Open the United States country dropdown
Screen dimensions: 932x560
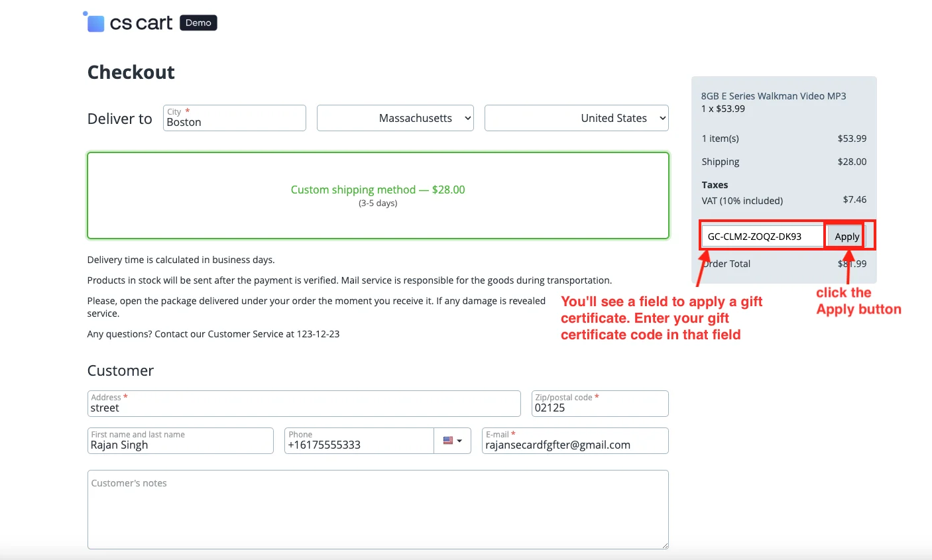coord(576,118)
